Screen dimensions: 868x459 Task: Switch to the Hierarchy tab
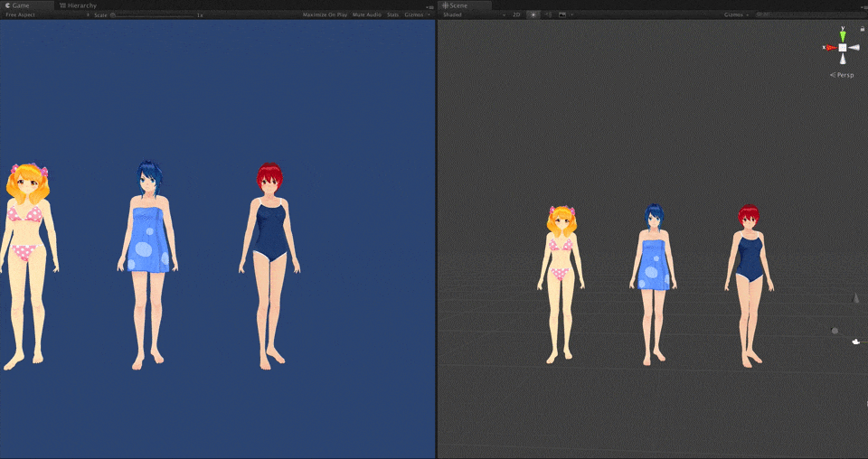(x=78, y=5)
